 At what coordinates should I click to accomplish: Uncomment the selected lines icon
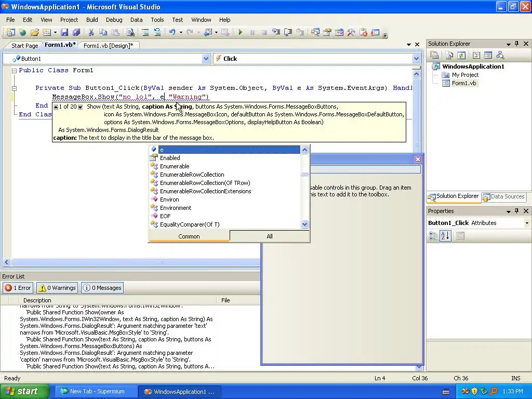157,32
